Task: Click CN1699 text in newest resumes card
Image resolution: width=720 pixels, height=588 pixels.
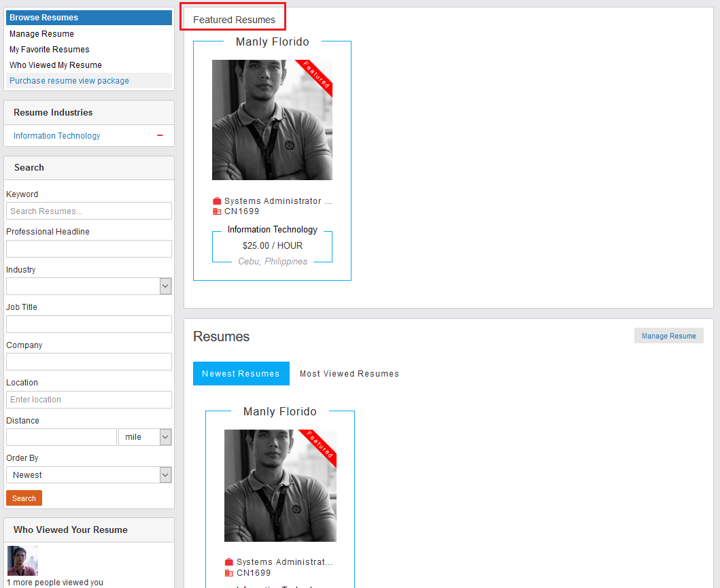Action: 254,573
